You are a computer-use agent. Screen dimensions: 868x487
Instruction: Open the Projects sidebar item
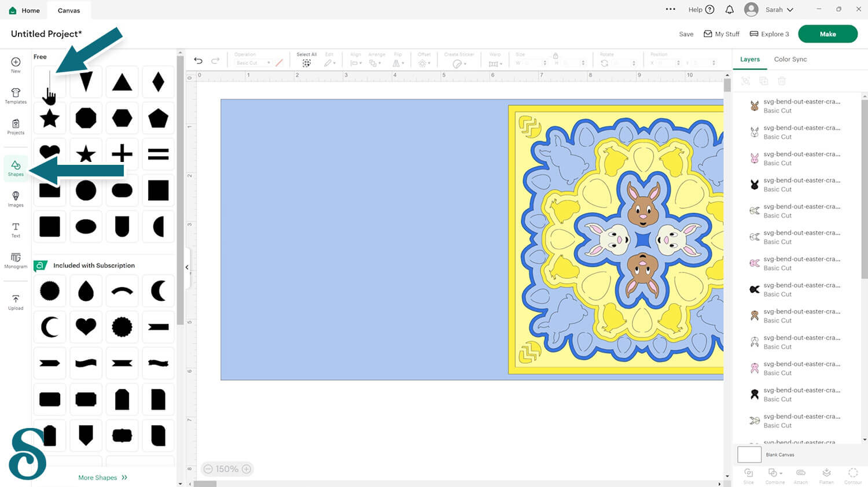point(16,127)
